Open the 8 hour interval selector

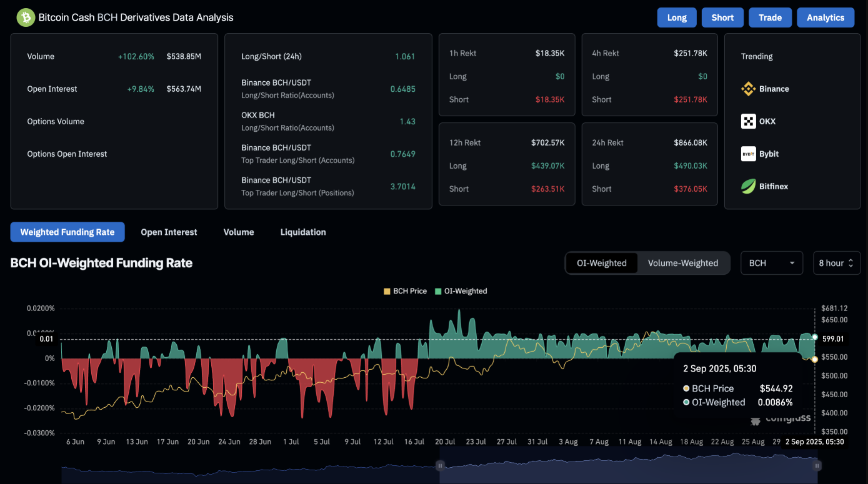836,263
